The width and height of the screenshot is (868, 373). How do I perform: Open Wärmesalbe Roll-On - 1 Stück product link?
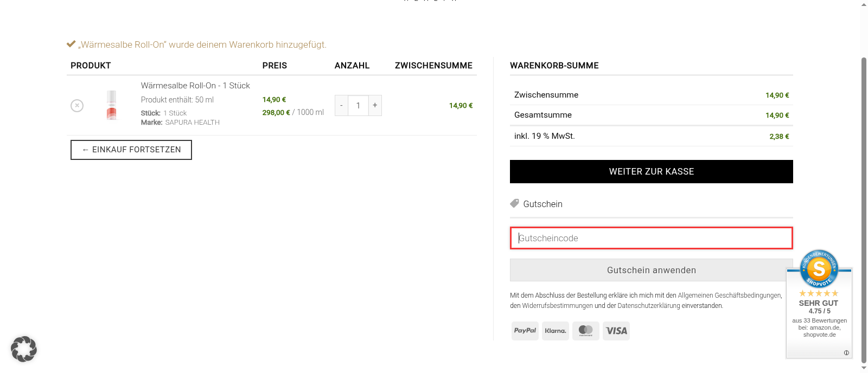coord(195,86)
